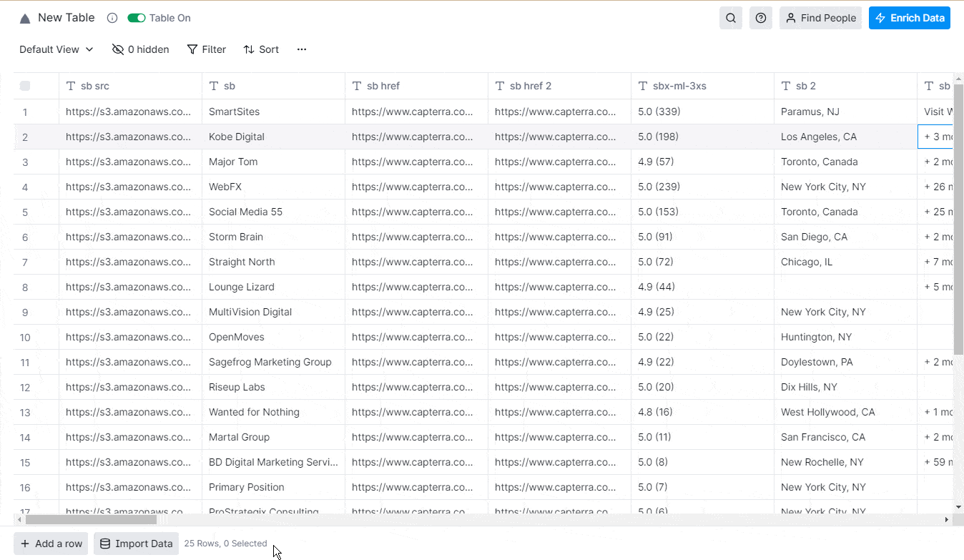Select the 5.0 (239) rating cell

702,187
